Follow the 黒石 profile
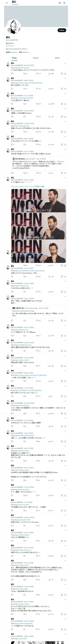Viewport: 72px width, 644px height. (x=62, y=30)
